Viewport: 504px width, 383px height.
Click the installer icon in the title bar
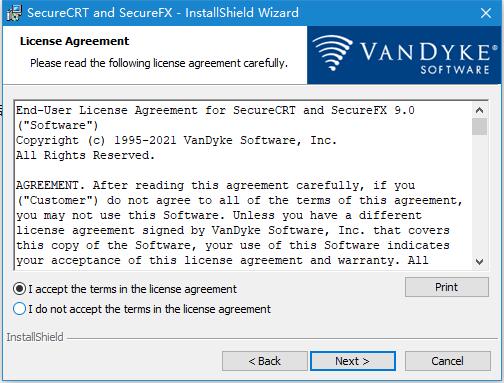tap(14, 13)
